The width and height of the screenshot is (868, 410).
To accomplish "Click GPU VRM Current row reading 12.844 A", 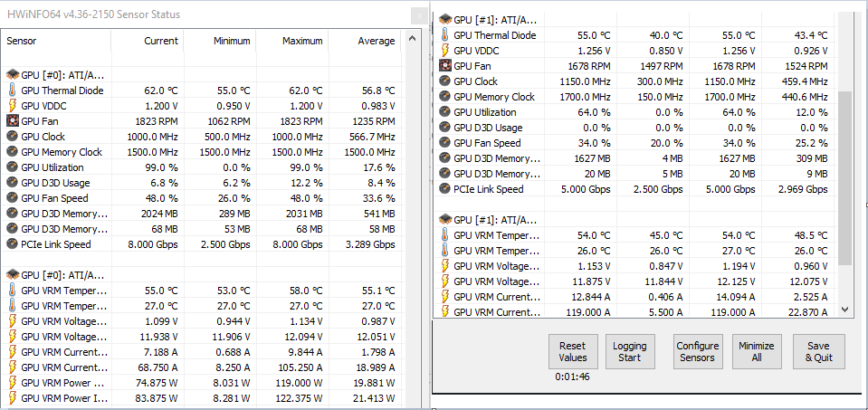I will [x=636, y=297].
